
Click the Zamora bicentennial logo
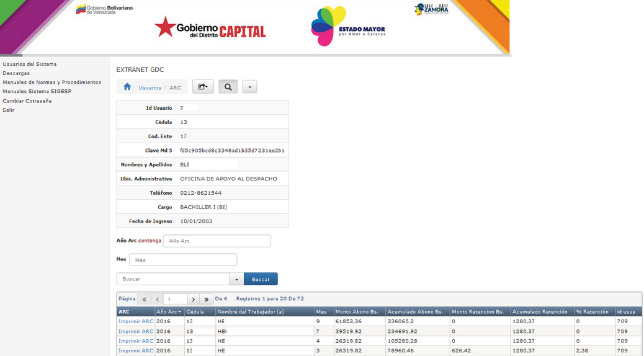tap(431, 9)
